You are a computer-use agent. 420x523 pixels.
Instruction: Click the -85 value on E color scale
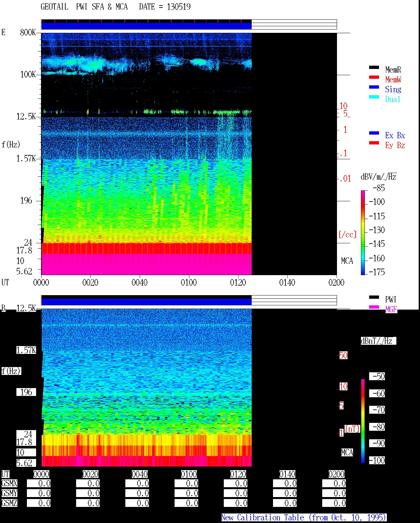(379, 188)
